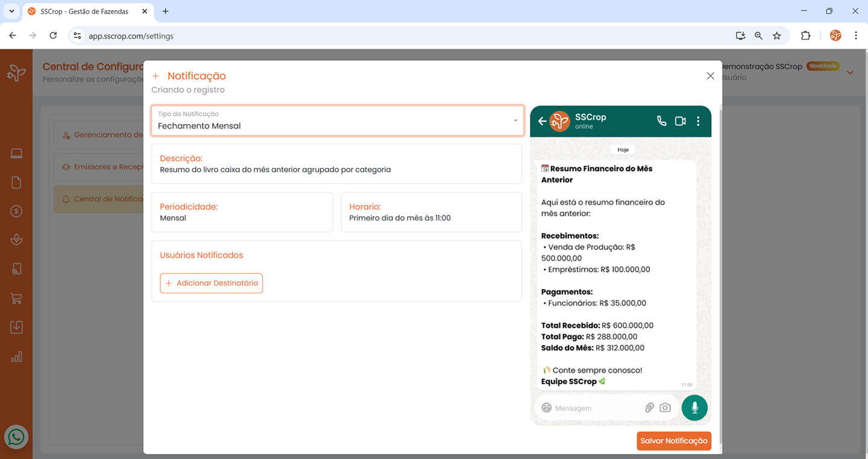The image size is (868, 459).
Task: Open the dollar coin finance icon in sidebar
Action: pos(16,211)
